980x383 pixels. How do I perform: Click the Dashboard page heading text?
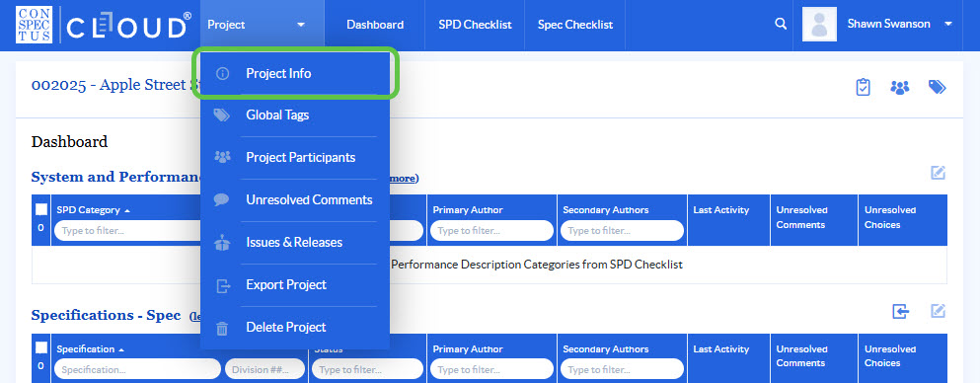pyautogui.click(x=69, y=142)
